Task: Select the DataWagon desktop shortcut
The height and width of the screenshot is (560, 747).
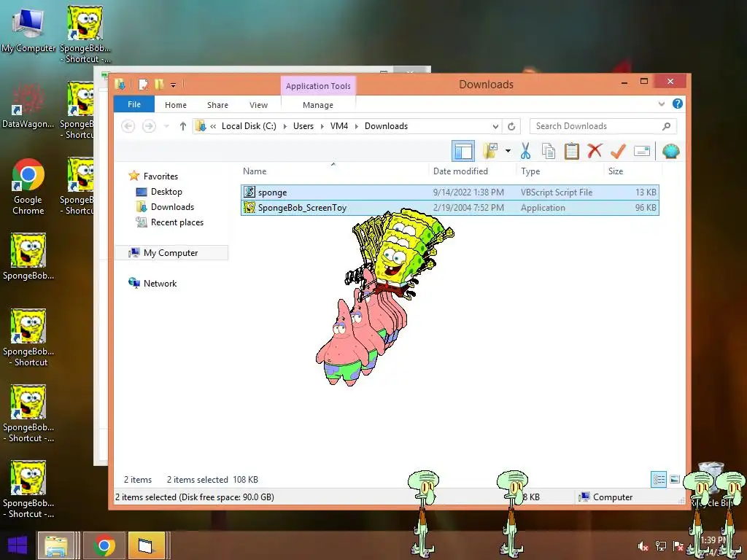Action: [x=28, y=106]
